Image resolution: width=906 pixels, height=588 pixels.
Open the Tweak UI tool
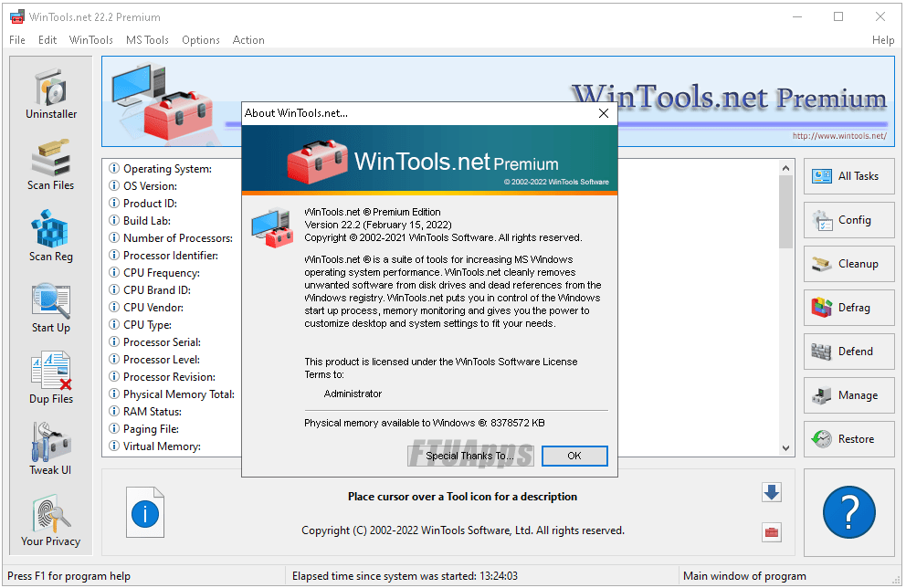tap(51, 450)
